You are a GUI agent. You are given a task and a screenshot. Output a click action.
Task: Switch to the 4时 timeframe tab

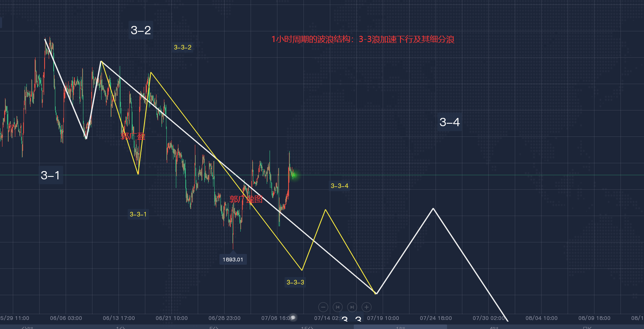(494, 327)
